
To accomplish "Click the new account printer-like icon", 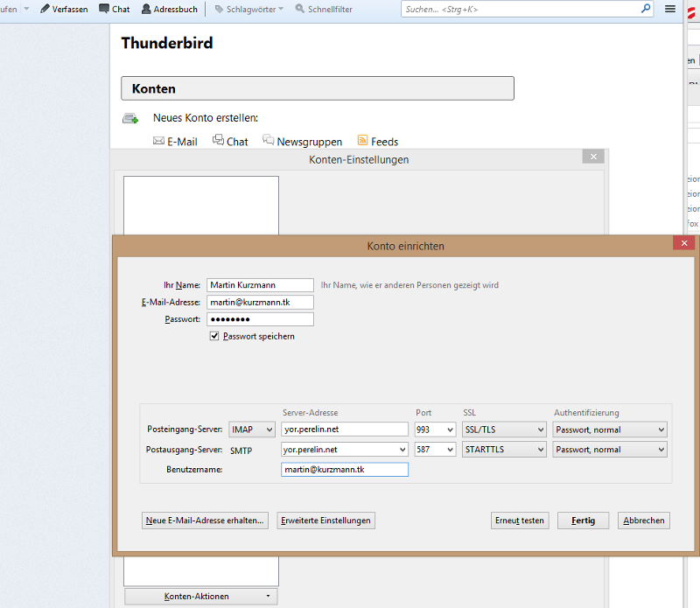I will (x=130, y=118).
